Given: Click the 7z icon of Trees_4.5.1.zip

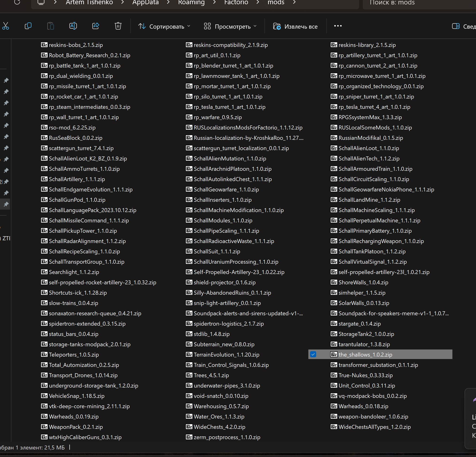Looking at the screenshot, I should coord(189,375).
